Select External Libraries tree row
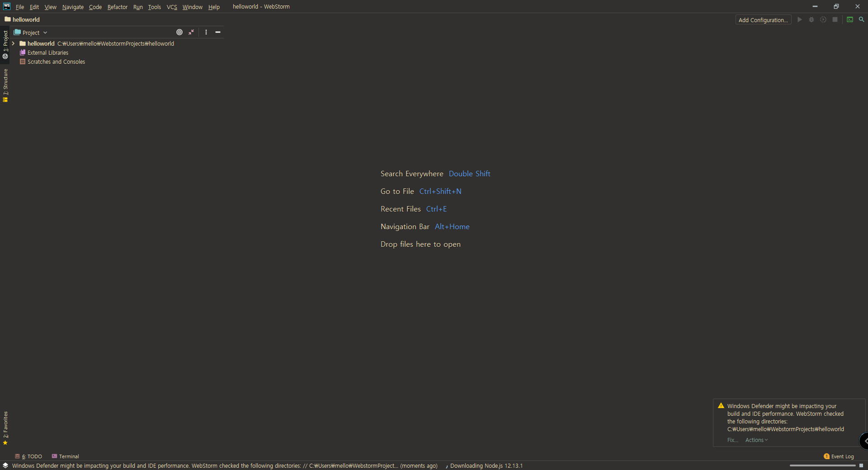The height and width of the screenshot is (470, 868). pyautogui.click(x=118, y=52)
